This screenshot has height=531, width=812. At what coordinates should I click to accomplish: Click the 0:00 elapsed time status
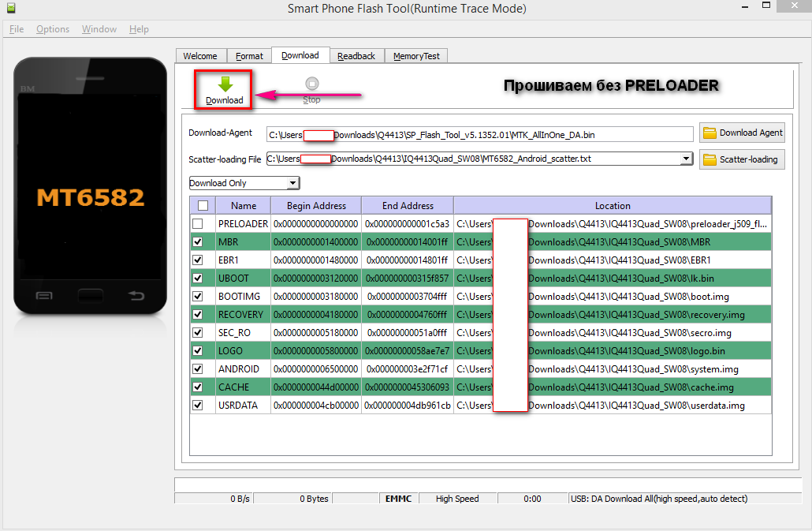[532, 499]
